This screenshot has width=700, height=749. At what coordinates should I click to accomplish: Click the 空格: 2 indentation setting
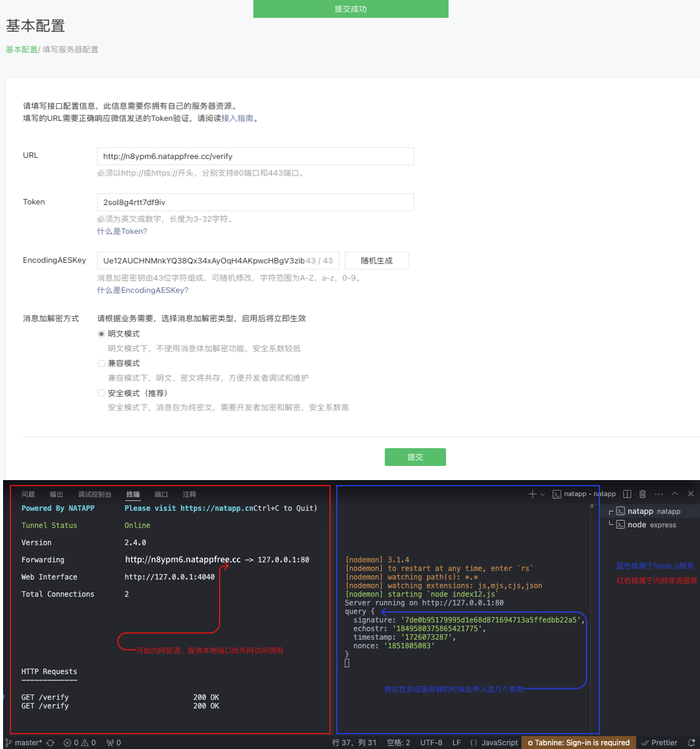coord(399,743)
